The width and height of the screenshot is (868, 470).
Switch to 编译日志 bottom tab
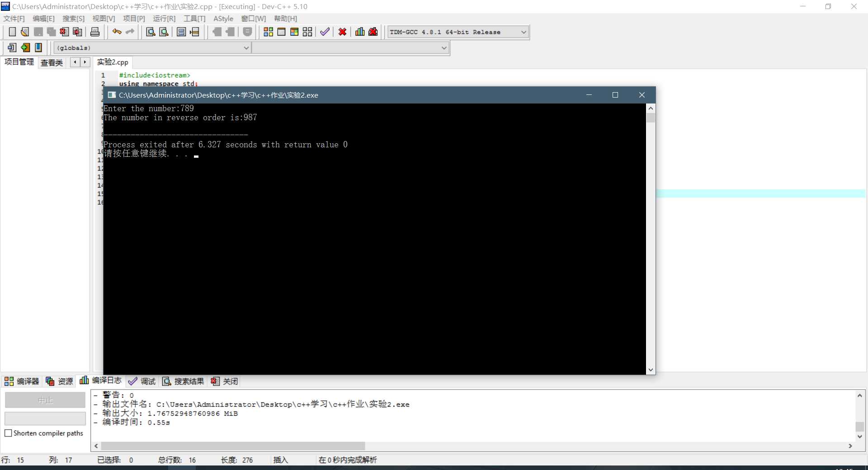tap(100, 381)
